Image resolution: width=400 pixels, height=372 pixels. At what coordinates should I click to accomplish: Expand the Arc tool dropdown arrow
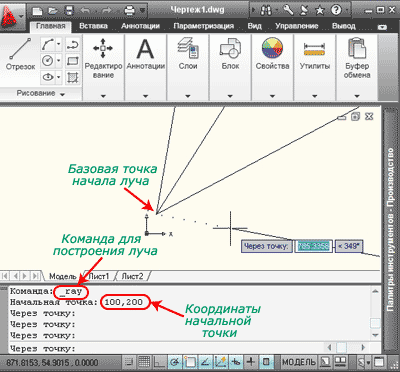(x=59, y=44)
